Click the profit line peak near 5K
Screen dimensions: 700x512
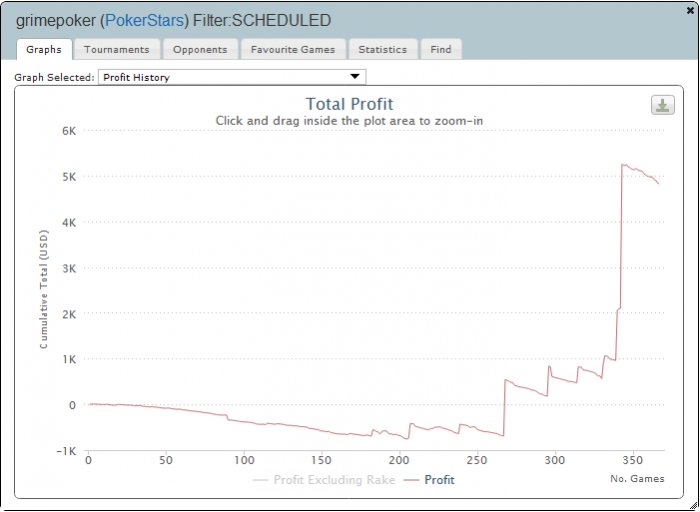pos(624,165)
